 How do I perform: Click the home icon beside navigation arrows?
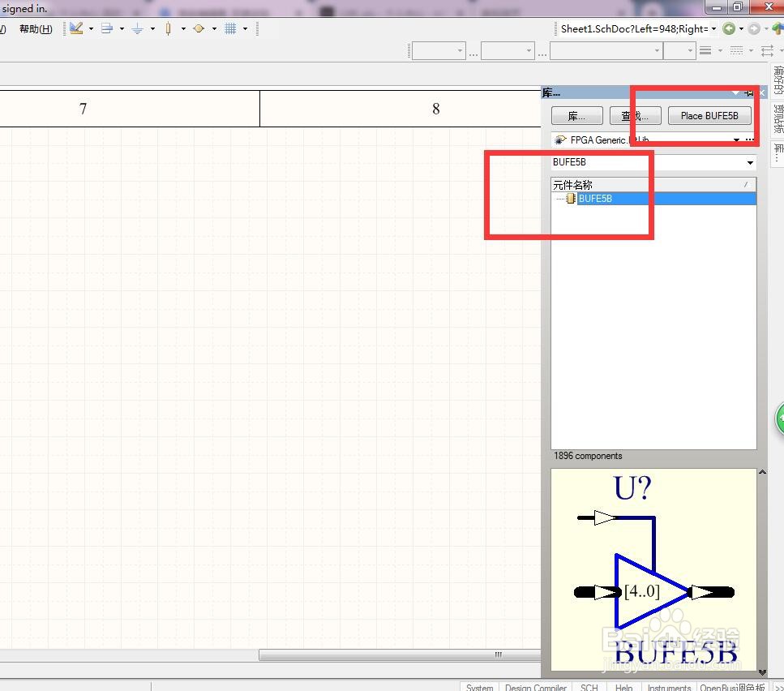click(x=778, y=29)
